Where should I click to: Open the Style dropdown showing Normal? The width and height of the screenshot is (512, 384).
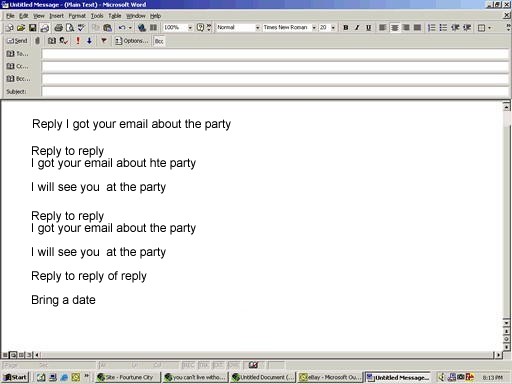(257, 28)
